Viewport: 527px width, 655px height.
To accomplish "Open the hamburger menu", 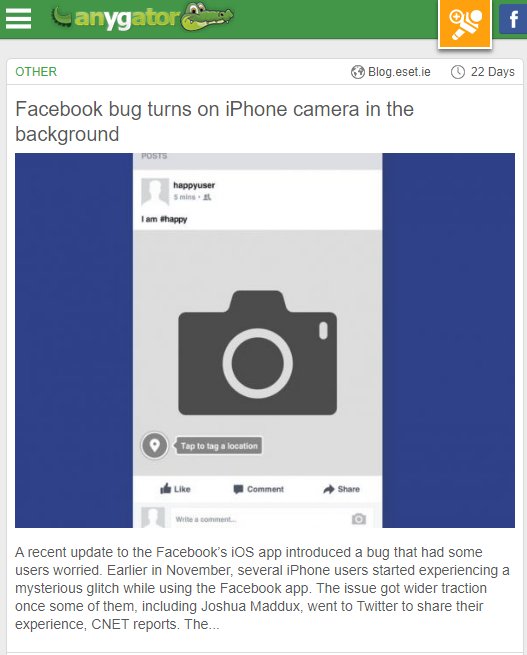I will [x=18, y=18].
